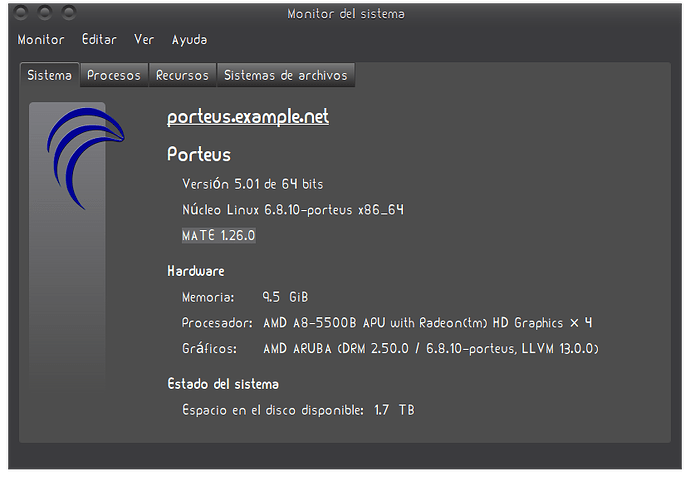Open the Editar menu
The height and width of the screenshot is (485, 690).
(99, 40)
